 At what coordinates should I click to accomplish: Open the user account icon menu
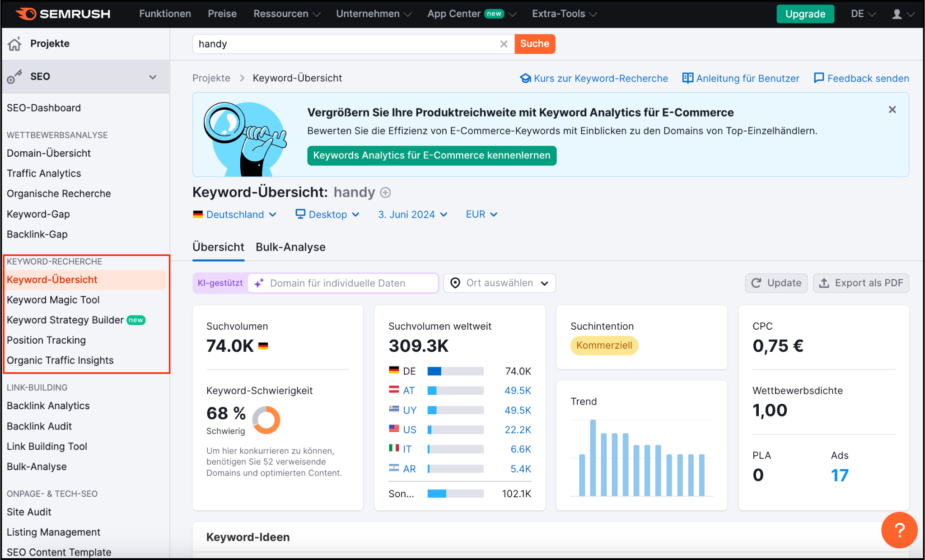[x=903, y=14]
